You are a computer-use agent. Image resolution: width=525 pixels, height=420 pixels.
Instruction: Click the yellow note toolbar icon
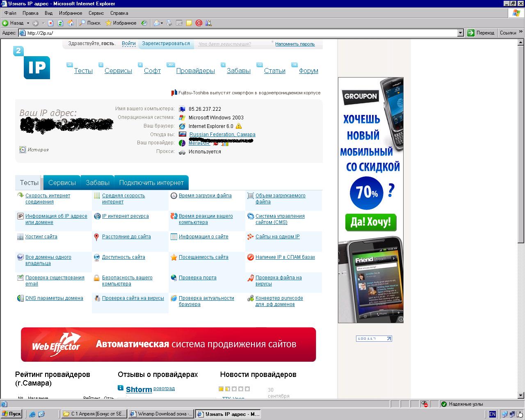189,23
